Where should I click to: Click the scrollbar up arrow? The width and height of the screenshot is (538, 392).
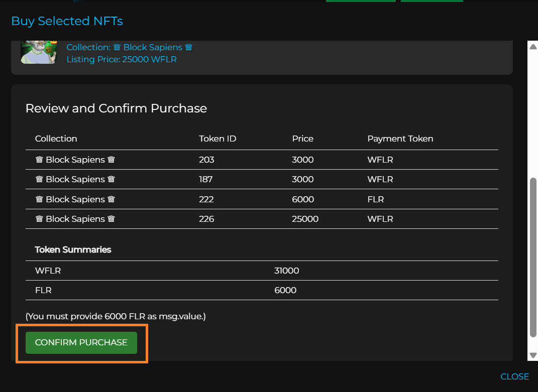533,46
